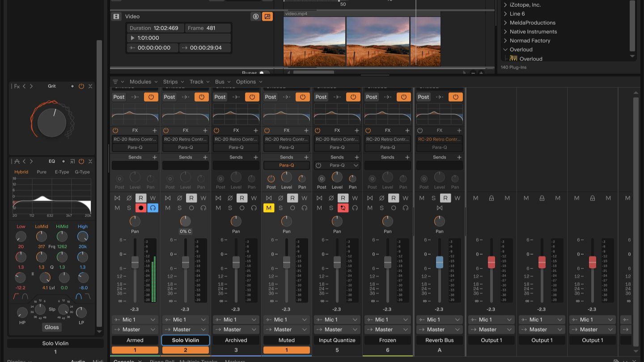Turn off the ProChannel power on the Muted strip
Viewport: 644px width, 362px height.
(303, 97)
